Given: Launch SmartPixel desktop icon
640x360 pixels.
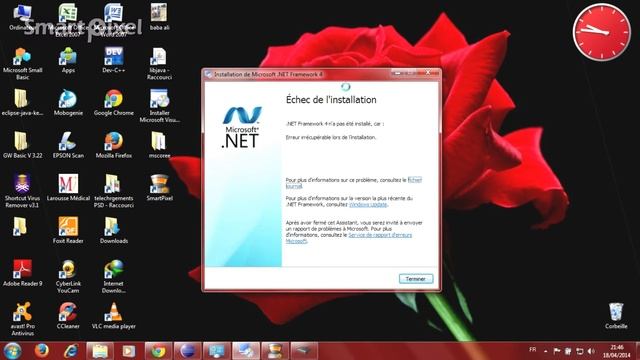Looking at the screenshot, I should point(159,188).
